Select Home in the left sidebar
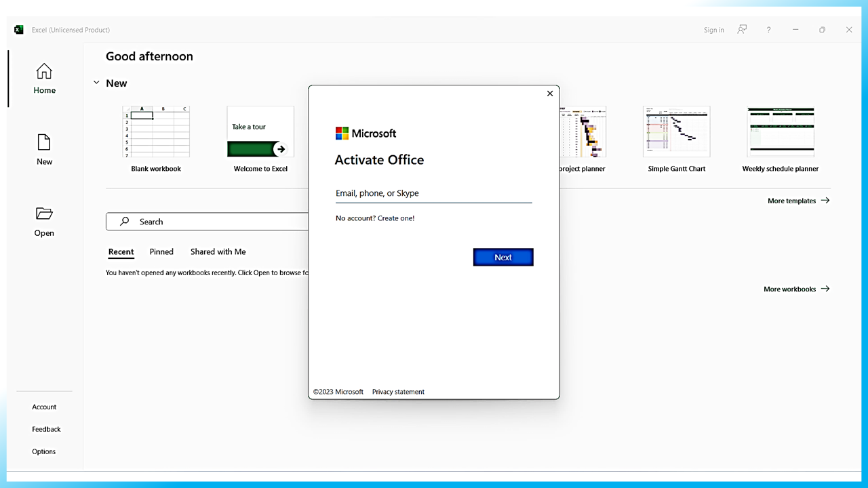Screen dimensions: 868x488 click(x=44, y=78)
